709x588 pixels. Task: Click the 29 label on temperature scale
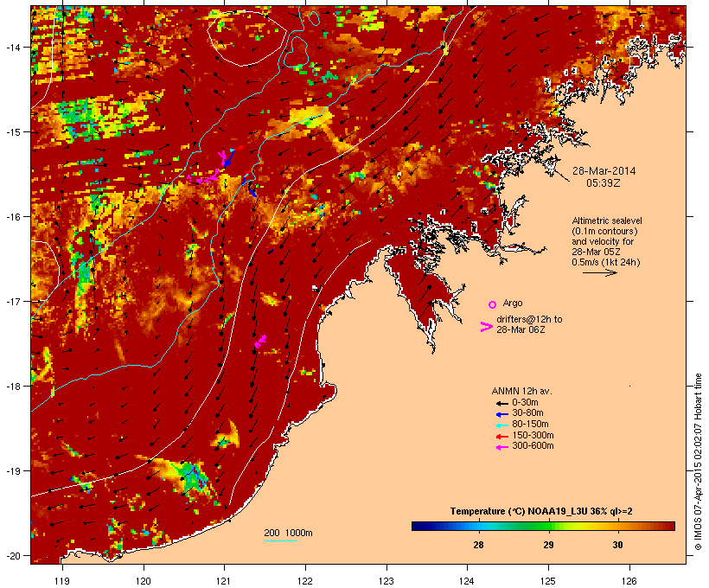[x=548, y=545]
